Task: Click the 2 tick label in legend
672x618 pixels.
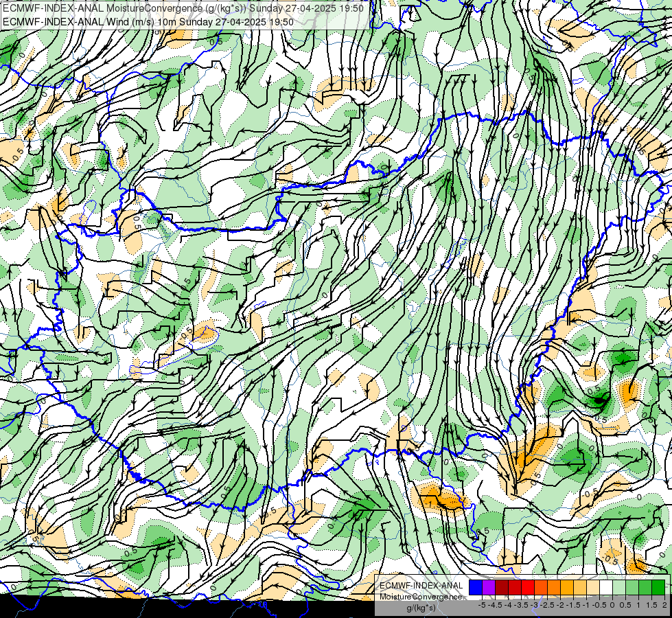Action: pos(664,605)
